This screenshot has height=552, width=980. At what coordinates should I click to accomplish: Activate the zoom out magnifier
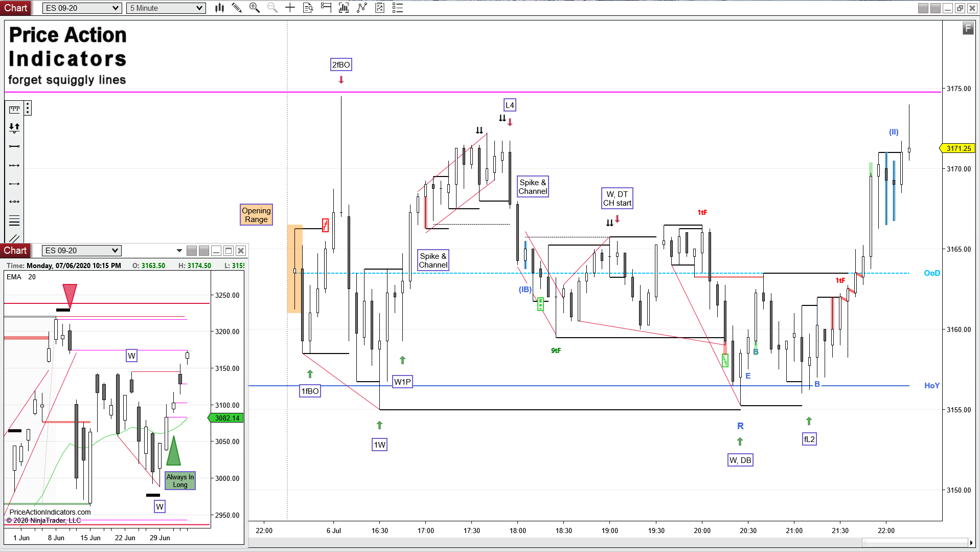click(272, 8)
